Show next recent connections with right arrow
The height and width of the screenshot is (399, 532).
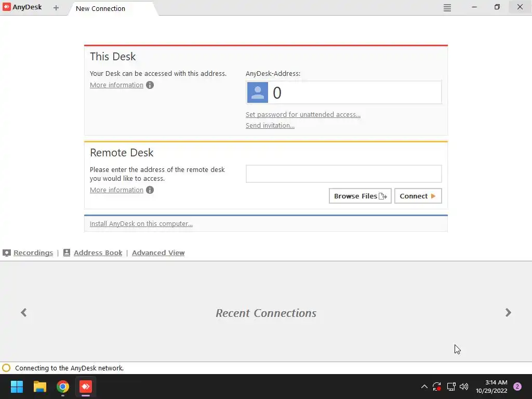[508, 312]
